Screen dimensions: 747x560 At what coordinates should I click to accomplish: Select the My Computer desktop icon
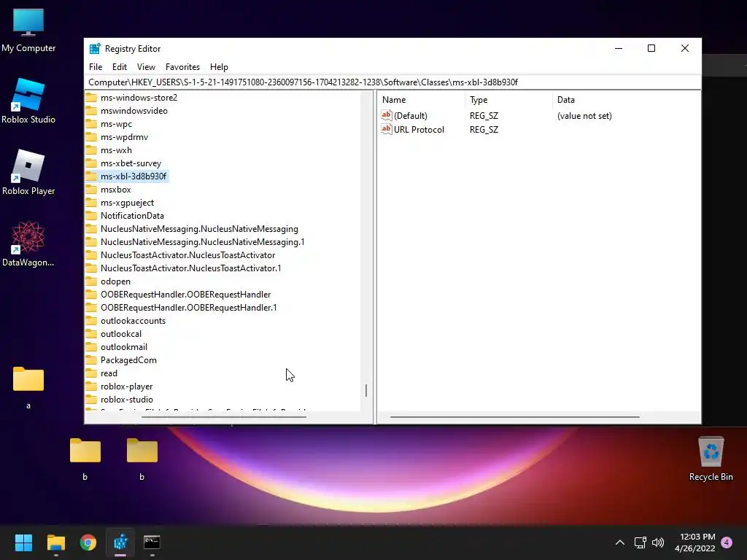pyautogui.click(x=28, y=30)
